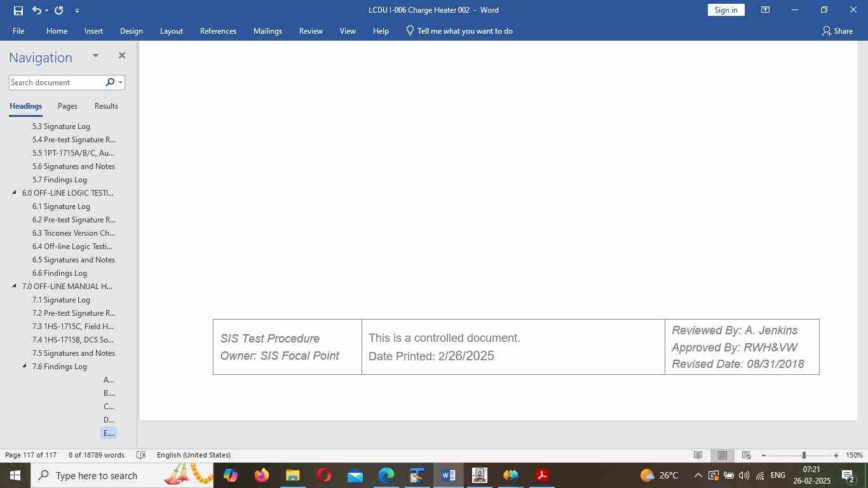
Task: Click the search magnifier icon in Navigation
Action: coord(110,83)
